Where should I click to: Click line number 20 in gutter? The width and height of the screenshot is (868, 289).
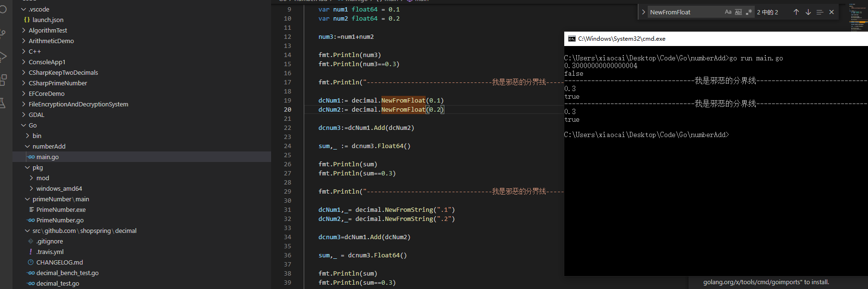coord(287,109)
